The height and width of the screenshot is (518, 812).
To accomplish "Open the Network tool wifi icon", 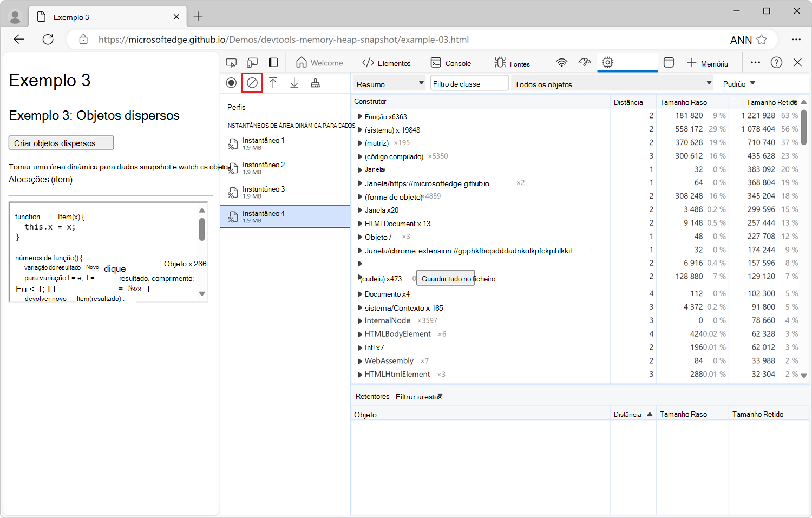I will 562,63.
